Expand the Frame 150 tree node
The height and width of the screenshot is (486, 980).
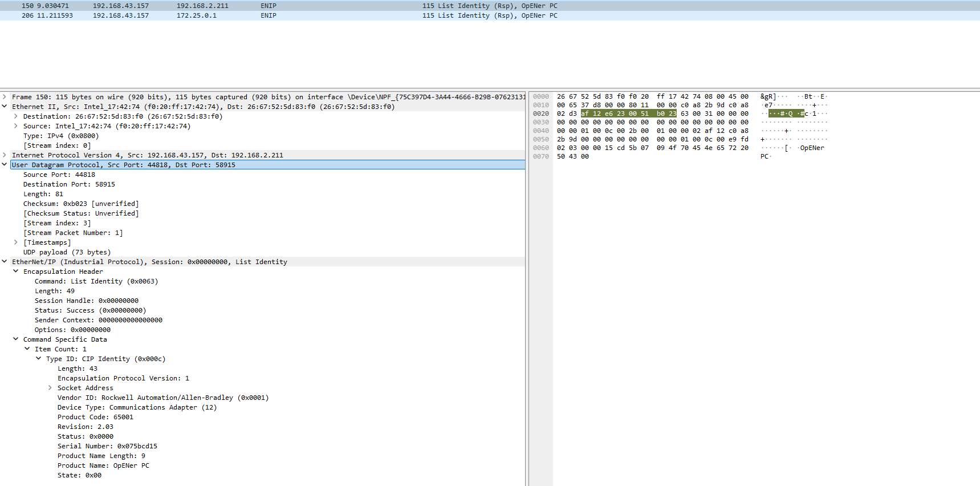point(5,97)
